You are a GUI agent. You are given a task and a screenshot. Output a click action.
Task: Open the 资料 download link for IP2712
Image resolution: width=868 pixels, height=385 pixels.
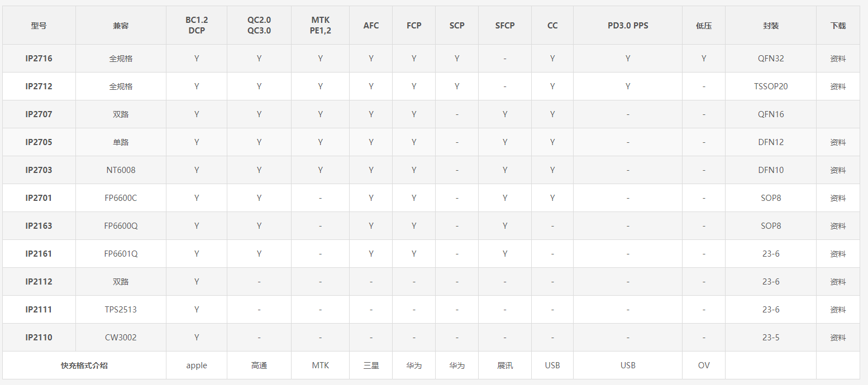838,86
